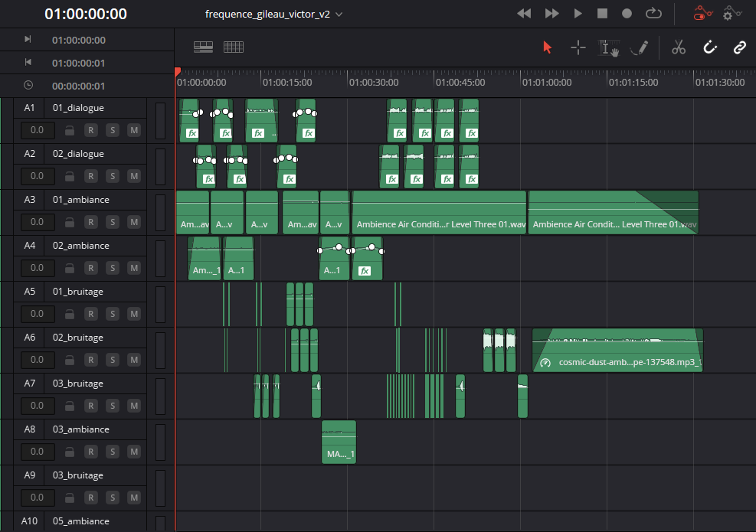Click fx badge on the A4 ambiance clip

point(365,271)
